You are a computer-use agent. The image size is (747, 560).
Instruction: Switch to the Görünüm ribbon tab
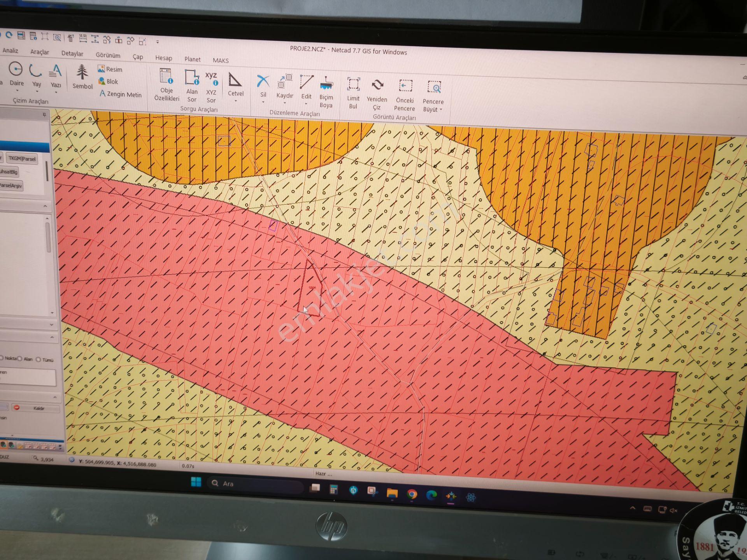(x=108, y=55)
